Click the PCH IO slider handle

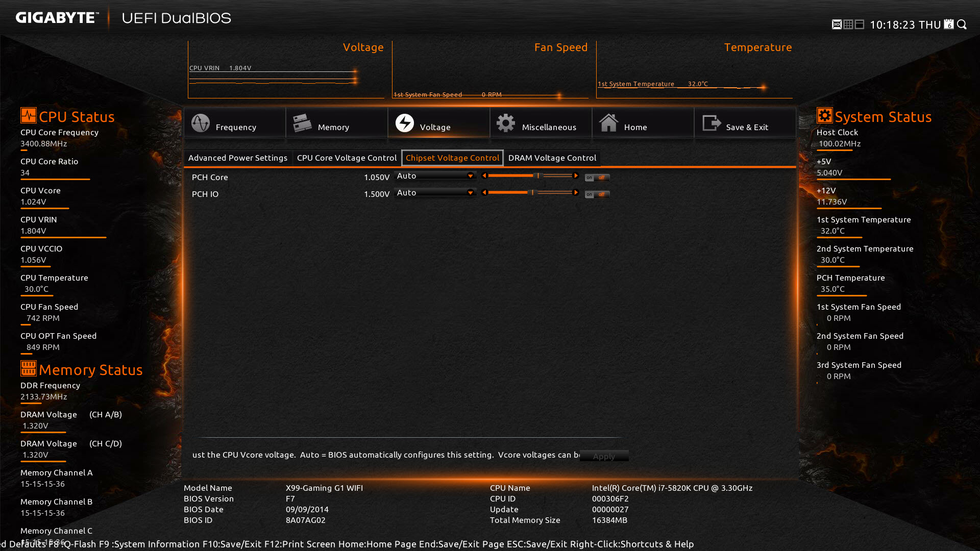tap(532, 192)
